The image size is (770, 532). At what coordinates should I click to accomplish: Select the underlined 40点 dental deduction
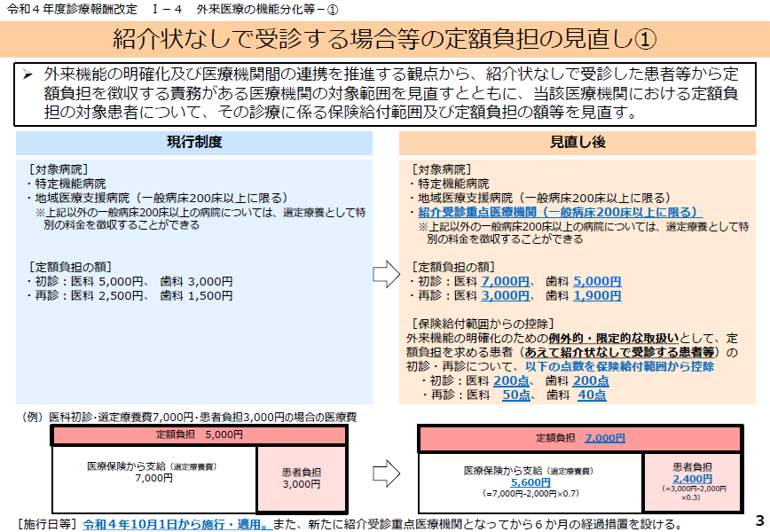[591, 395]
